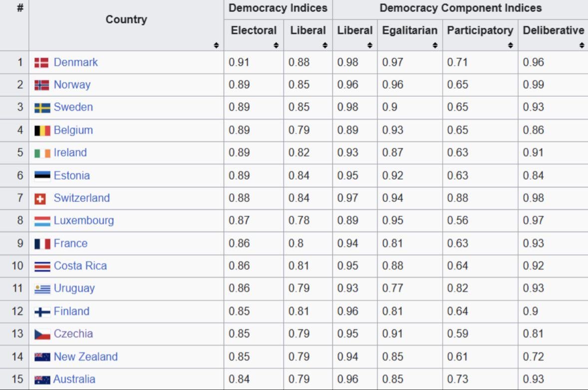This screenshot has width=588, height=390.
Task: Sort by Participatory column sort arrow
Action: pyautogui.click(x=511, y=45)
